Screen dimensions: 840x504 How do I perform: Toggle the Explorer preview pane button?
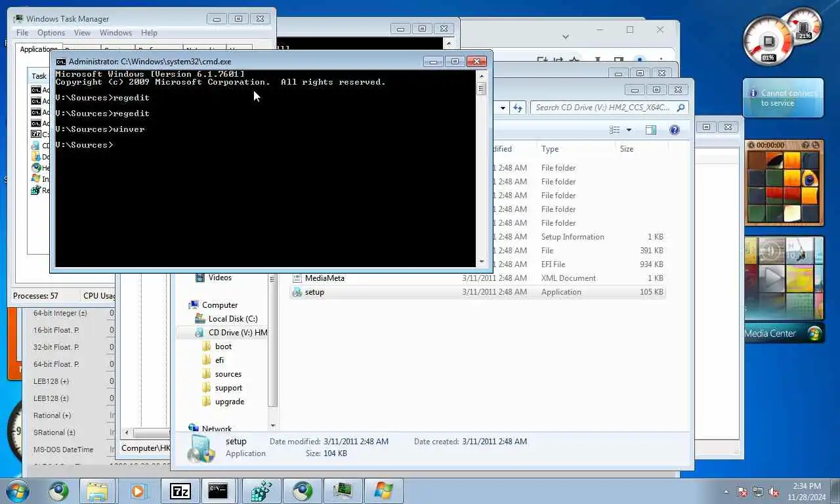pyautogui.click(x=651, y=130)
